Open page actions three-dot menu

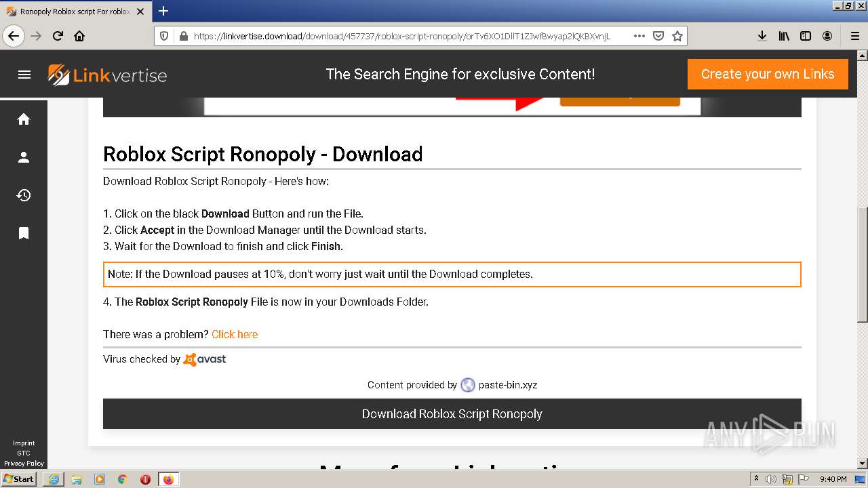tap(639, 36)
